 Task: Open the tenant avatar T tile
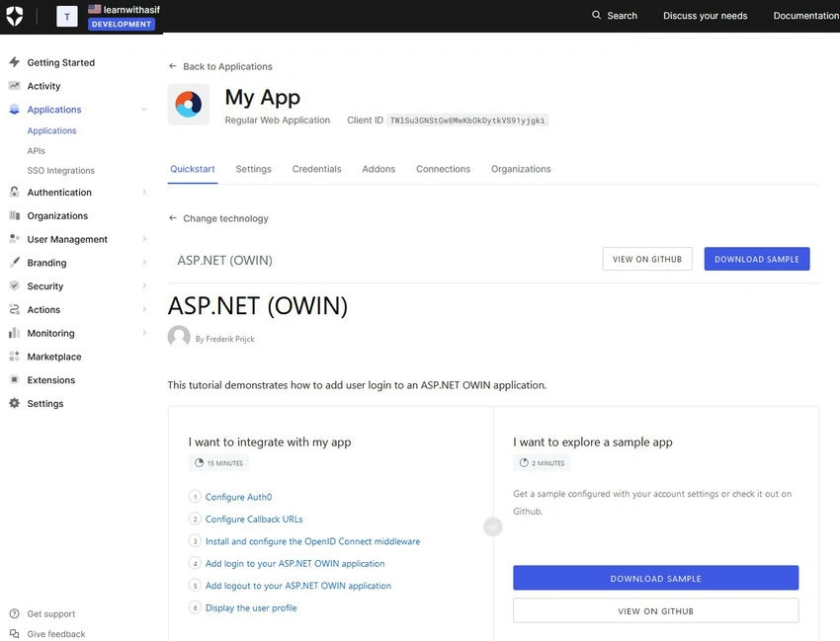pyautogui.click(x=67, y=16)
